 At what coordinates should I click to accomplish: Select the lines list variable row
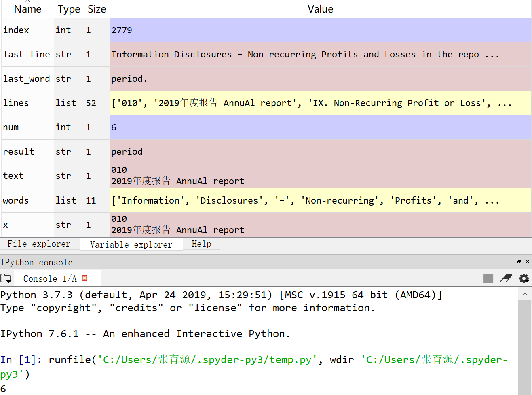[16, 103]
